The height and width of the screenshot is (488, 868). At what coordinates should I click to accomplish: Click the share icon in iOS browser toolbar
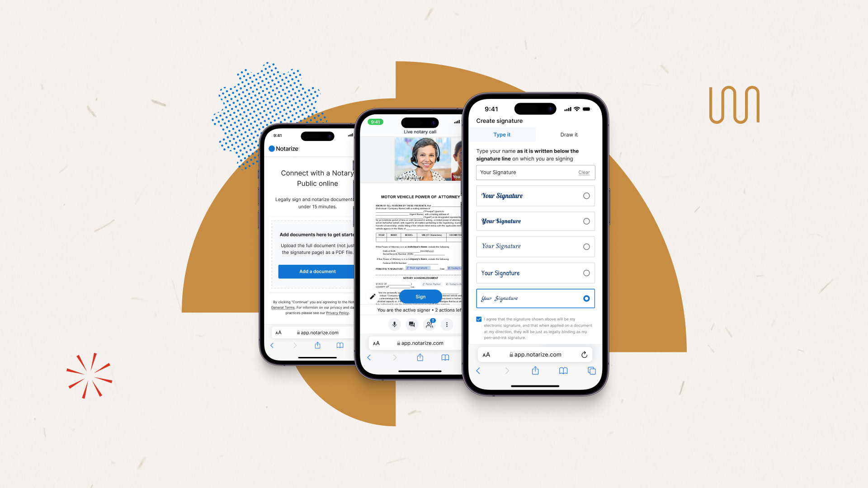click(x=535, y=371)
